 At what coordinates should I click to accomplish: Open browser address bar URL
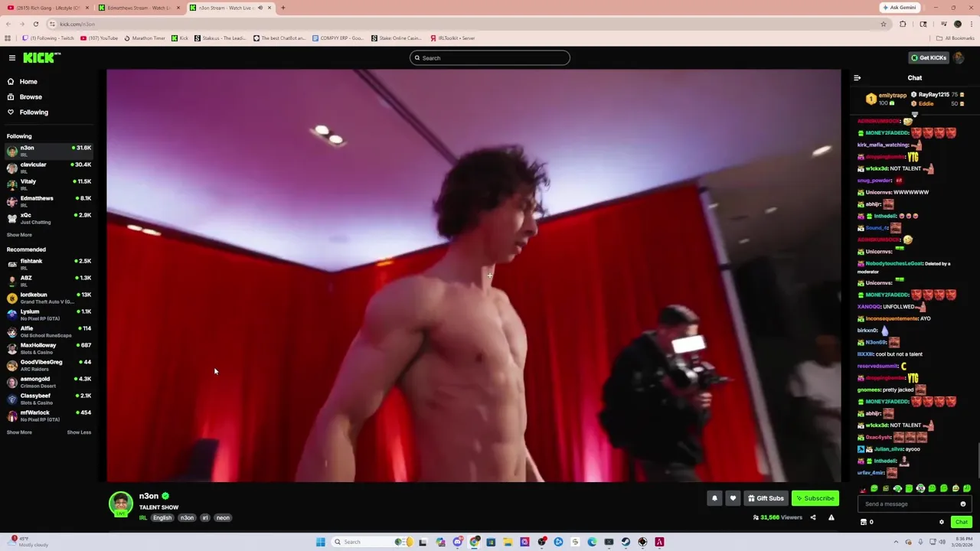coord(77,24)
